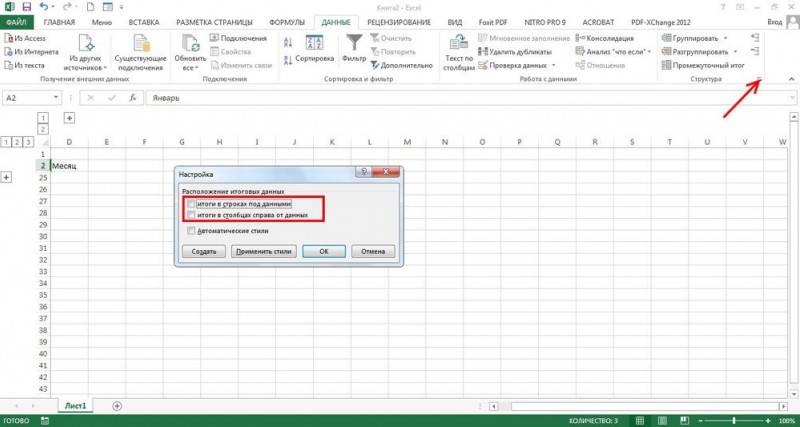Expand the column outline group plus button
800x427 pixels.
[x=69, y=118]
